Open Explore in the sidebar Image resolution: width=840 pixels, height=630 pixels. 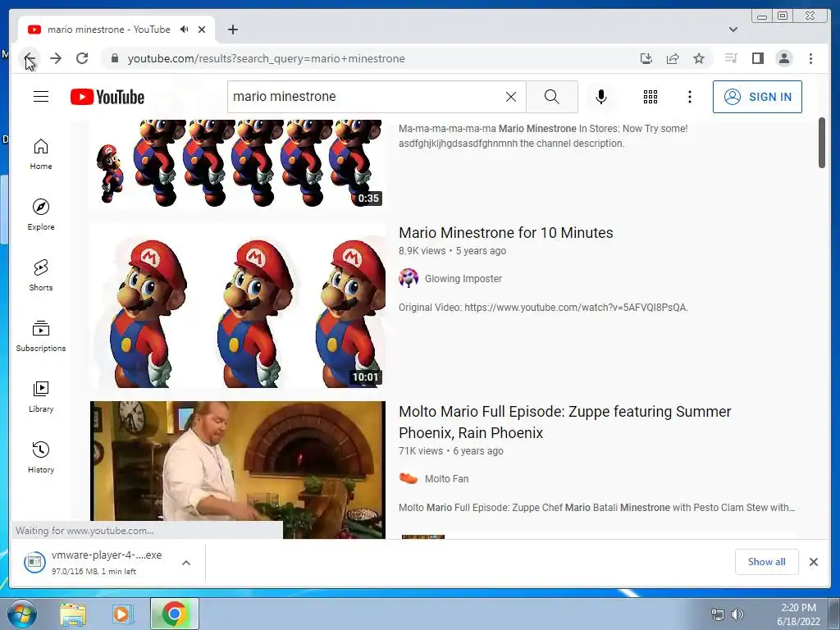pyautogui.click(x=41, y=215)
